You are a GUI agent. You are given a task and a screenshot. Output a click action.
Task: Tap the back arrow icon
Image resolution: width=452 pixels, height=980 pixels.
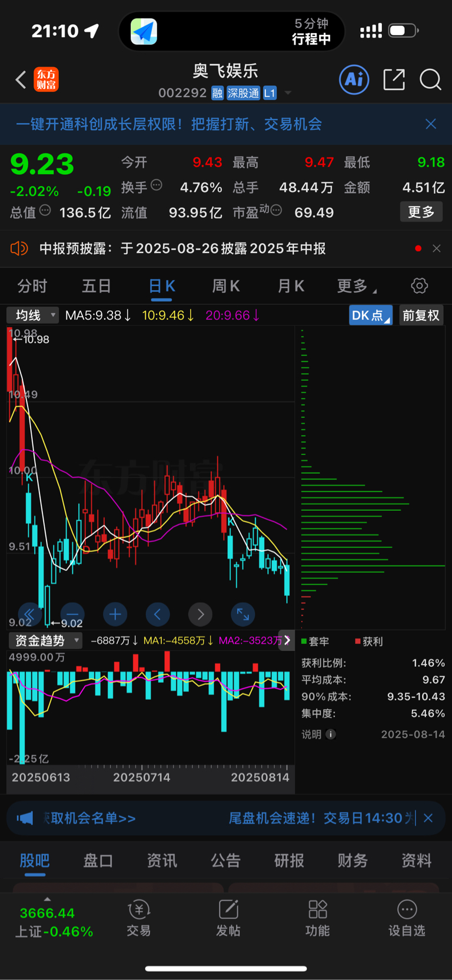click(21, 79)
